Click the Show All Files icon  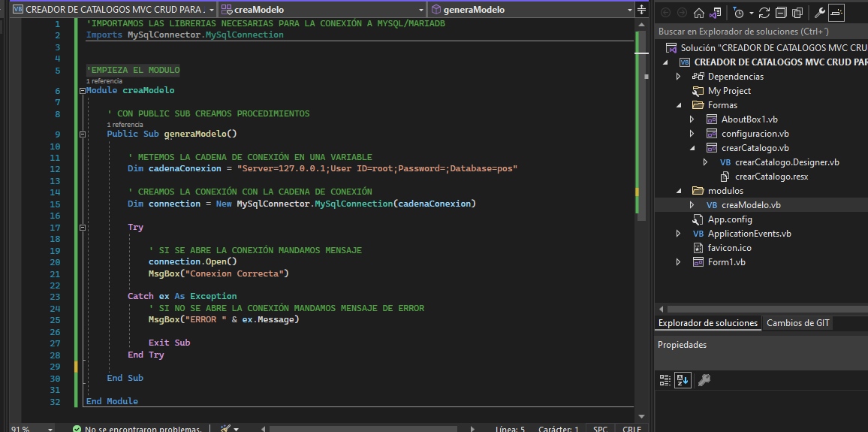pyautogui.click(x=797, y=13)
